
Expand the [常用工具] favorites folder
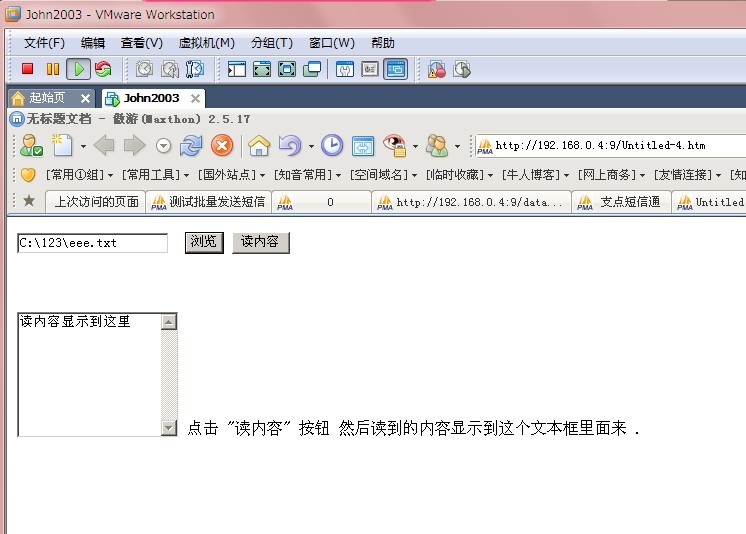coord(155,175)
